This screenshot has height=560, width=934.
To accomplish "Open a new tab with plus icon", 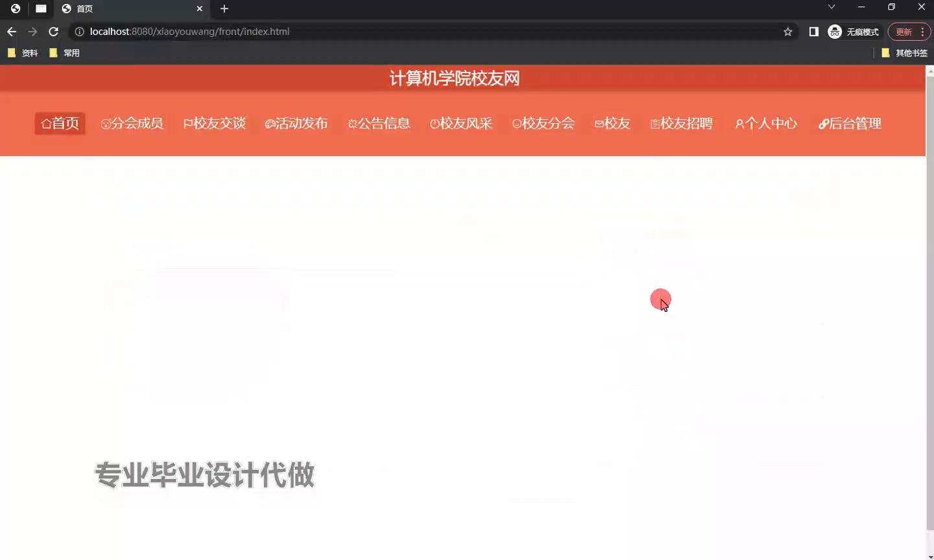I will point(224,8).
